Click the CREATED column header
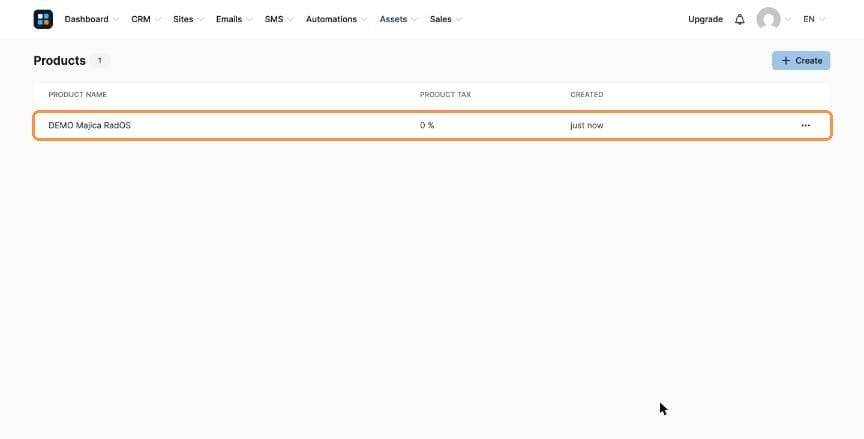This screenshot has width=864, height=439. point(587,95)
